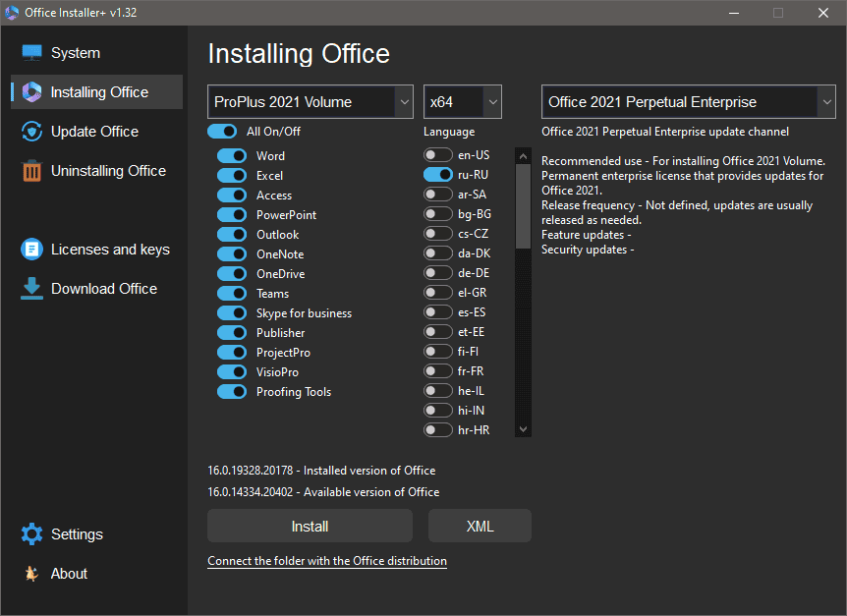Open the ProPlus 2021 Volume dropdown
847x616 pixels.
[311, 102]
